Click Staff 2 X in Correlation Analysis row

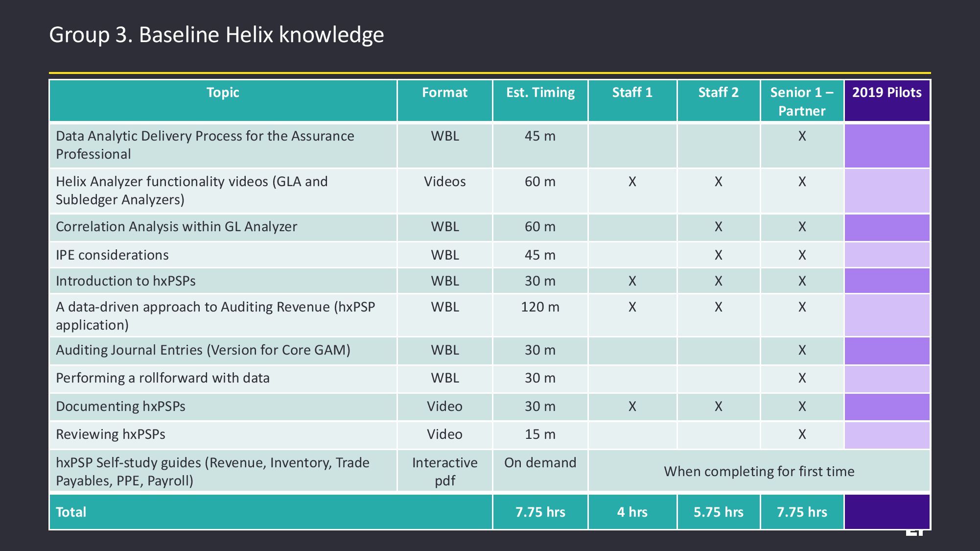click(718, 227)
